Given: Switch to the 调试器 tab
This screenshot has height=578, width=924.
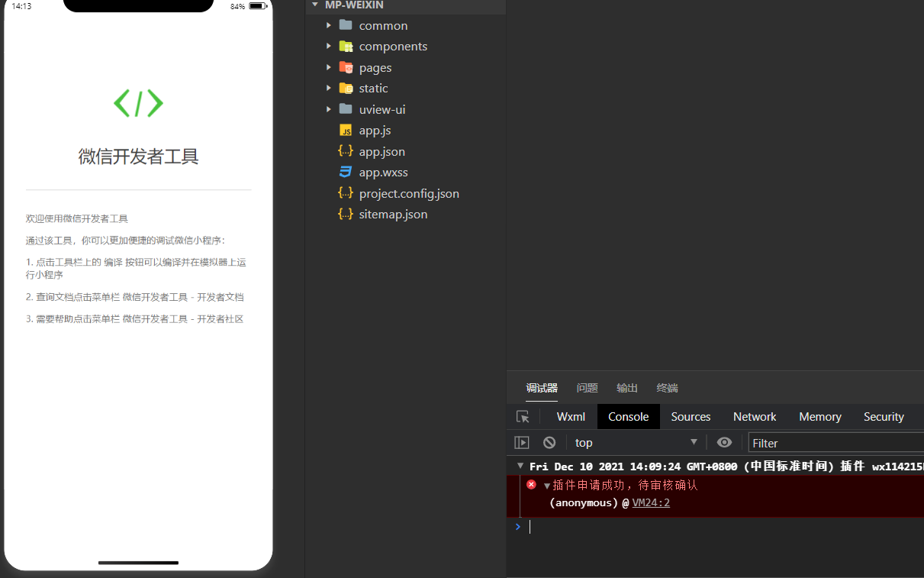Looking at the screenshot, I should pyautogui.click(x=542, y=388).
